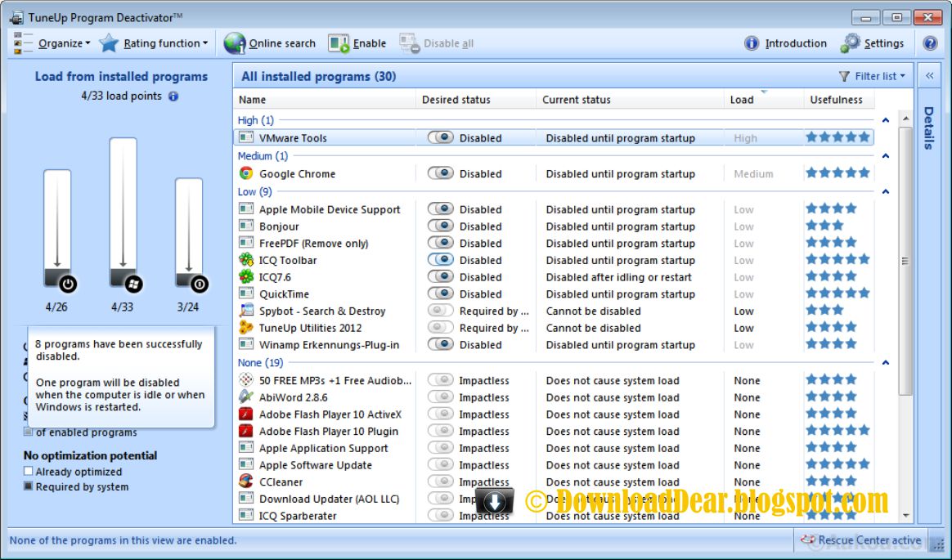The image size is (952, 560).
Task: Click the TuneUp Utilities 2012 icon
Action: (246, 328)
